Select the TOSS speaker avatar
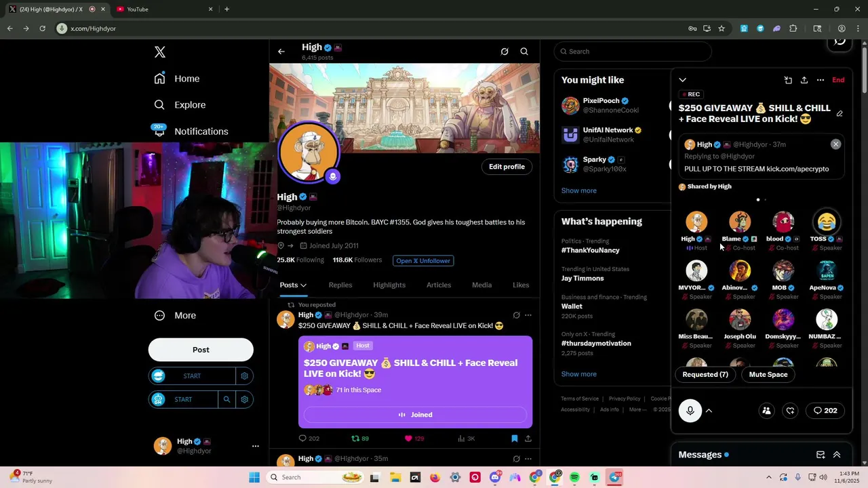Image resolution: width=868 pixels, height=488 pixels. [826, 222]
